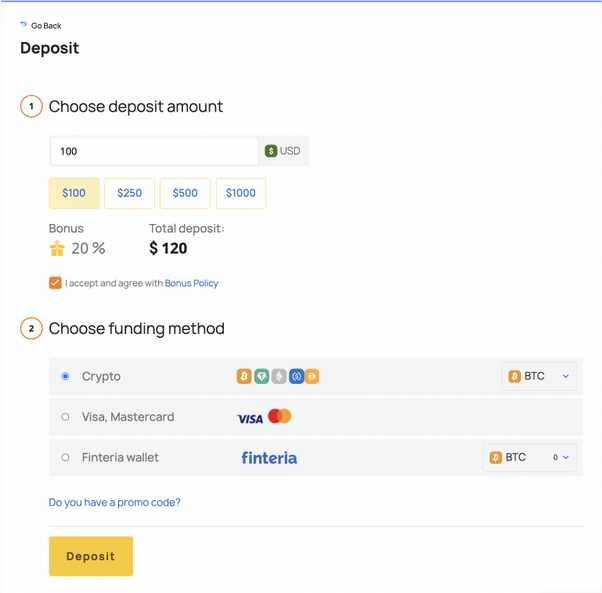Click the Bitcoin icon in Crypto row

[244, 376]
